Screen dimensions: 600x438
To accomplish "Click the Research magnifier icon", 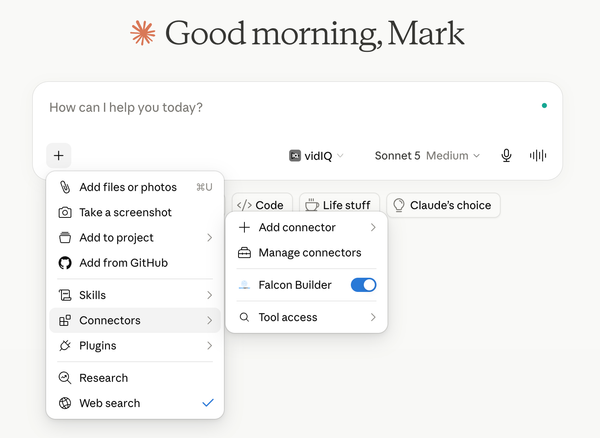I will (x=65, y=378).
